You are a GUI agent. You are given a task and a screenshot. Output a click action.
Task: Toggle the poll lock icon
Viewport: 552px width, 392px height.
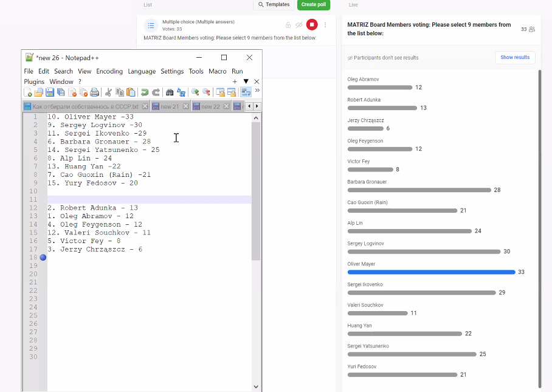tap(288, 25)
